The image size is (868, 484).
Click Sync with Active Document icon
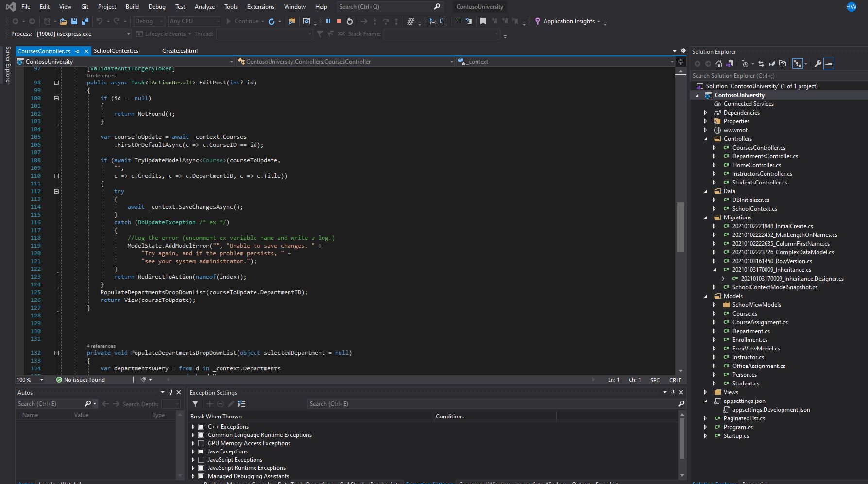tap(761, 64)
